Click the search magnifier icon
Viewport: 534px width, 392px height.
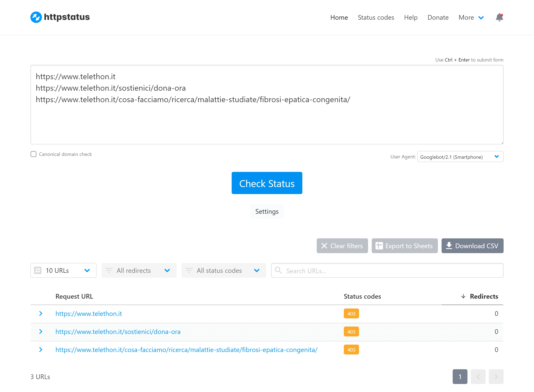[x=278, y=270]
